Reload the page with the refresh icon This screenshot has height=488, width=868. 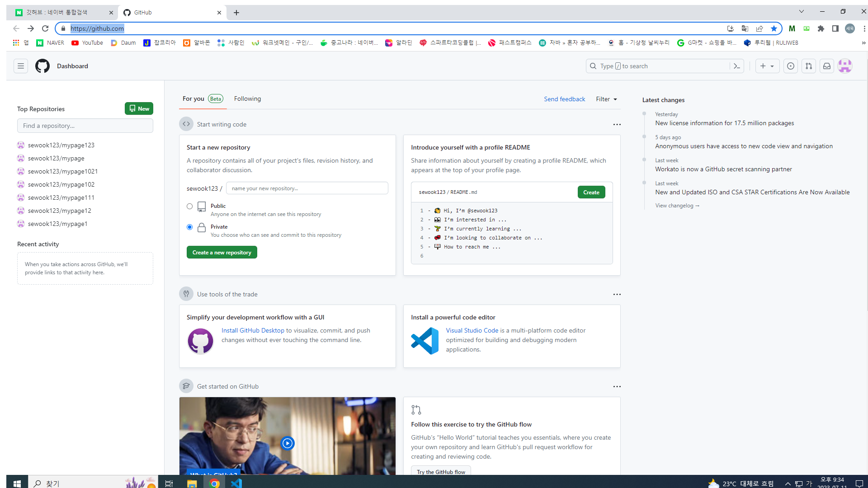pos(45,28)
